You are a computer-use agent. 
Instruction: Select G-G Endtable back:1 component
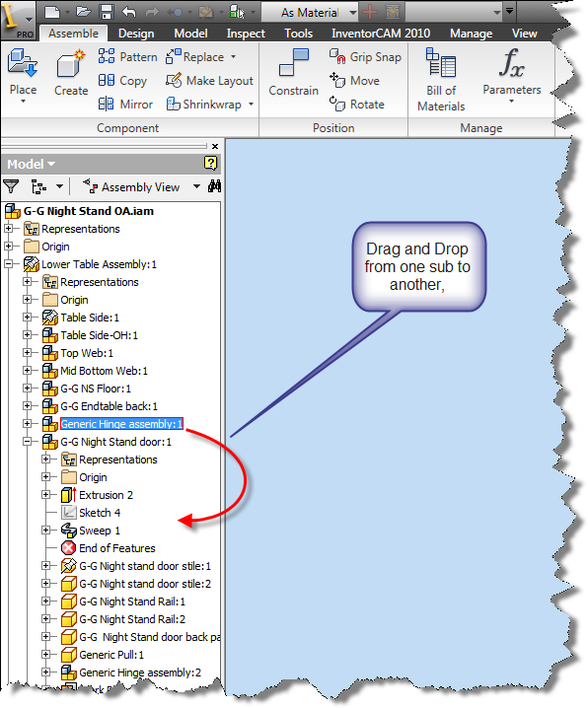(110, 406)
